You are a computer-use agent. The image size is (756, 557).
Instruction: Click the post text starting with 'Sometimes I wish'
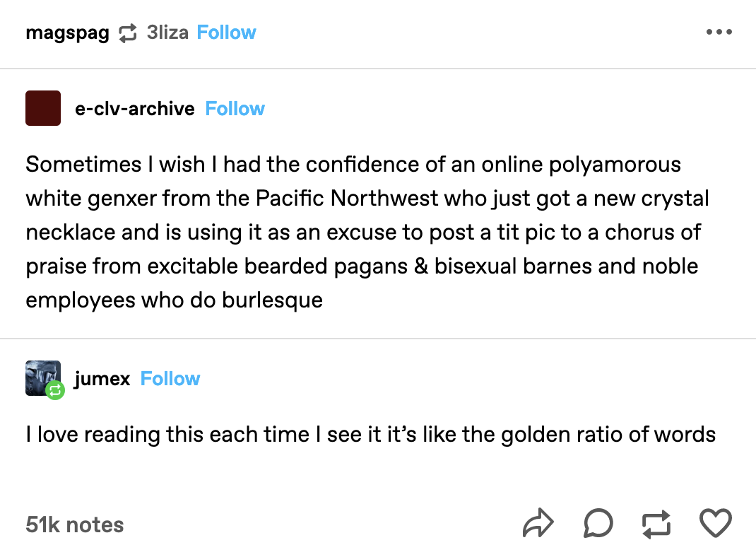[x=367, y=232]
